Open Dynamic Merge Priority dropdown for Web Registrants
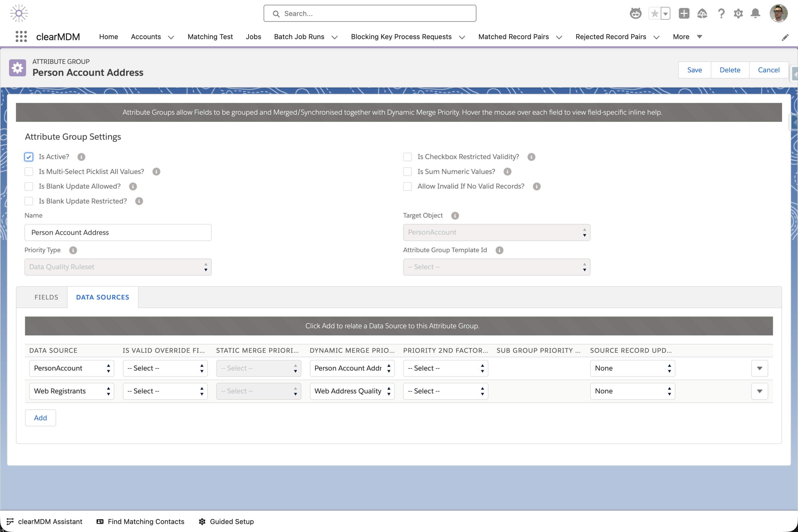This screenshot has height=532, width=798. [x=352, y=391]
